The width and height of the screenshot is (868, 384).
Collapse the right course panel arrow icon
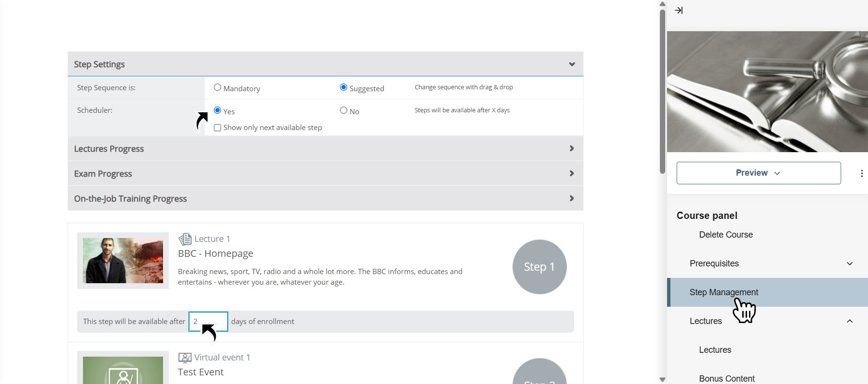pyautogui.click(x=679, y=11)
